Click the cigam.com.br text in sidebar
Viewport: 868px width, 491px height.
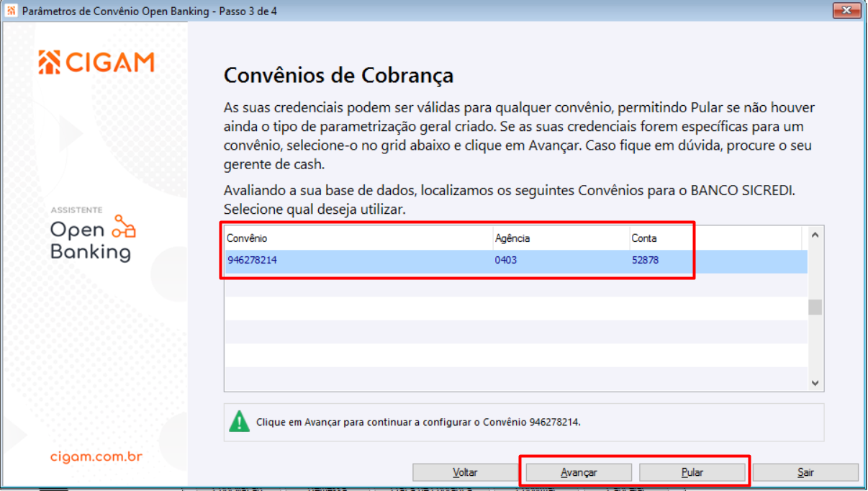[96, 456]
